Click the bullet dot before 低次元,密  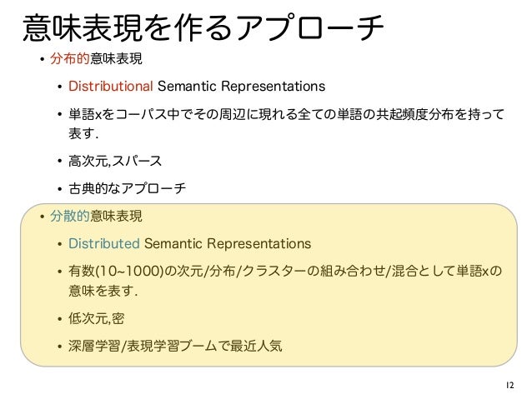[59, 318]
